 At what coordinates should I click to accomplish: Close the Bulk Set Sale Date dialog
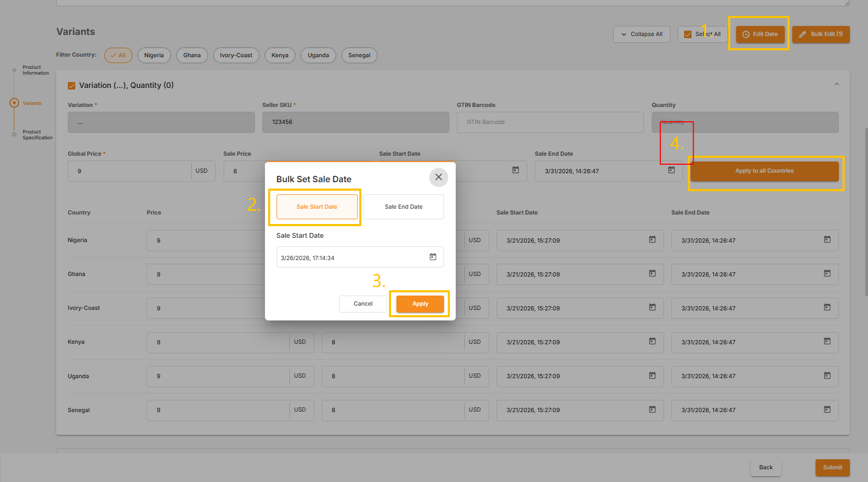point(438,177)
